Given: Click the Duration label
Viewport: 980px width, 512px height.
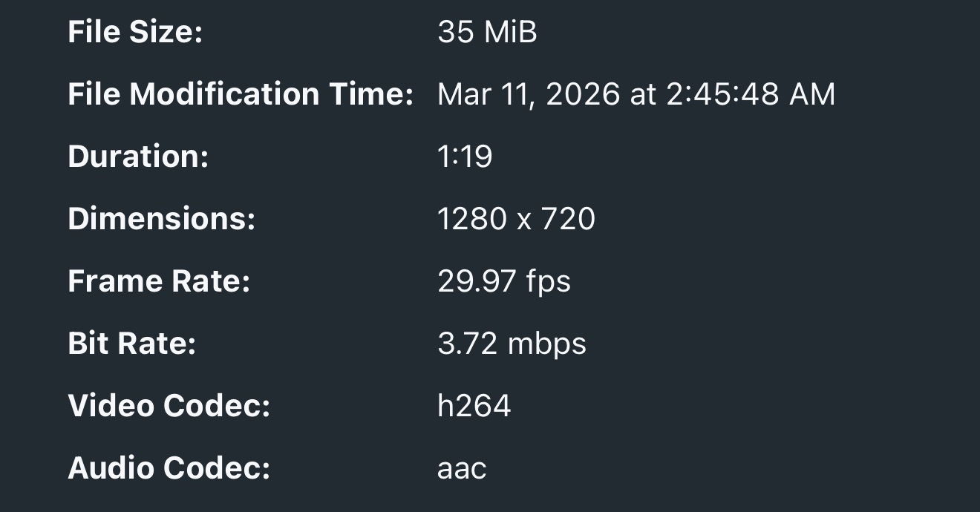Looking at the screenshot, I should pos(138,157).
